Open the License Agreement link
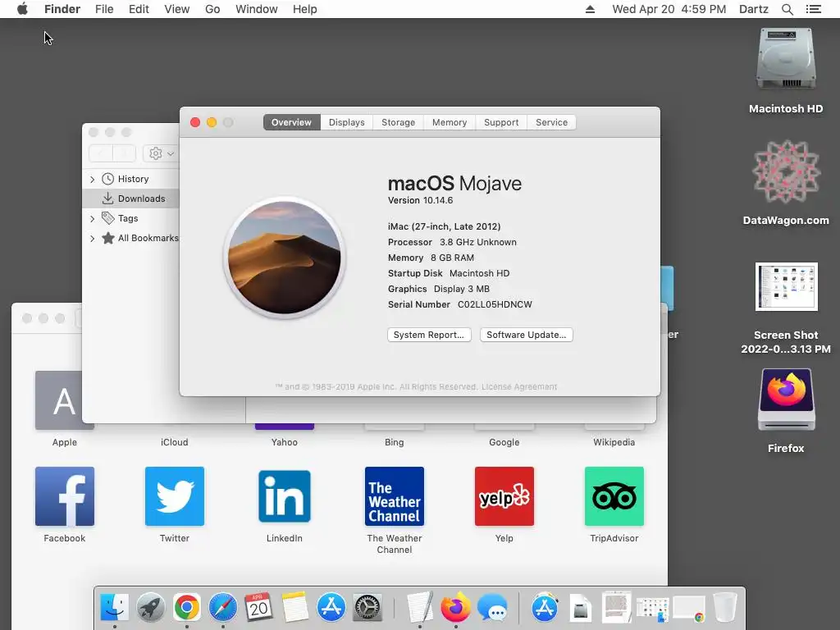The width and height of the screenshot is (840, 630). click(519, 387)
